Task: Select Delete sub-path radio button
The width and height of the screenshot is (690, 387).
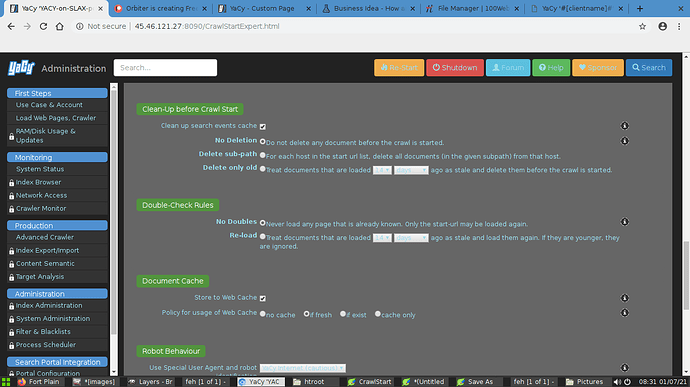Action: click(263, 155)
